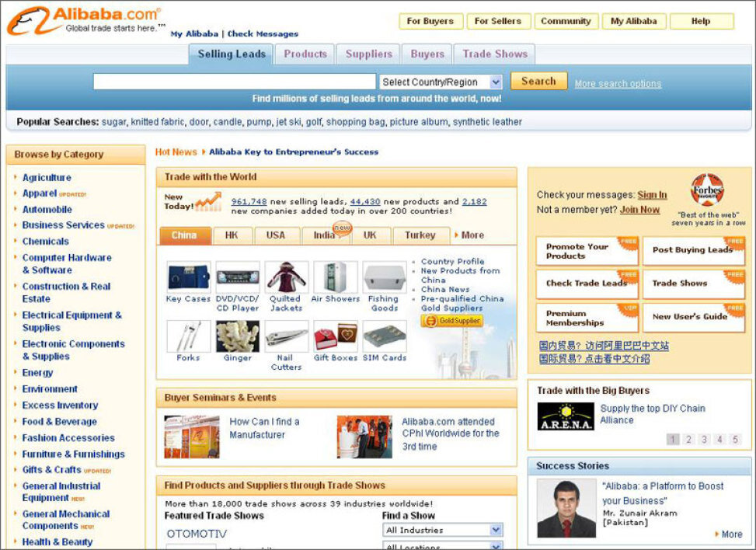Click the New Today chart icon
756x550 pixels.
(x=209, y=201)
